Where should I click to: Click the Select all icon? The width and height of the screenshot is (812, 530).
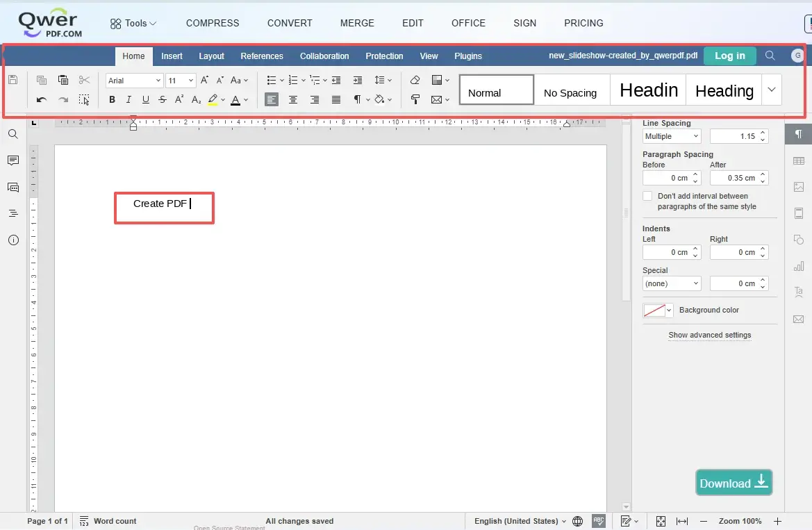point(84,99)
